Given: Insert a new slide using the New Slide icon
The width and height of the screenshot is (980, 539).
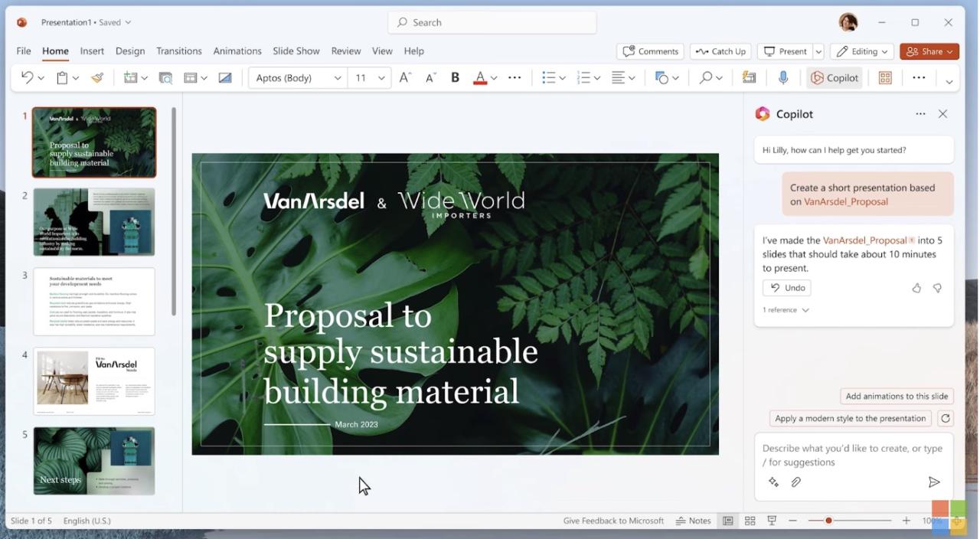Looking at the screenshot, I should 130,77.
